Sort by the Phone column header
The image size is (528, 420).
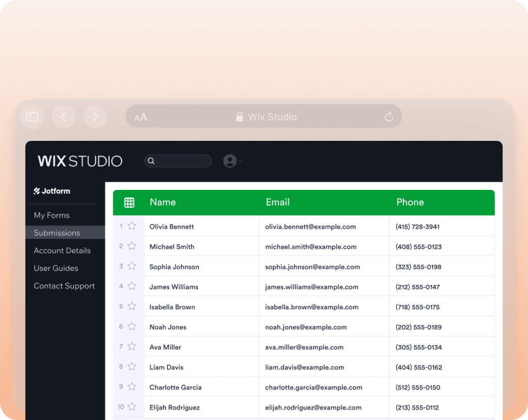click(410, 202)
